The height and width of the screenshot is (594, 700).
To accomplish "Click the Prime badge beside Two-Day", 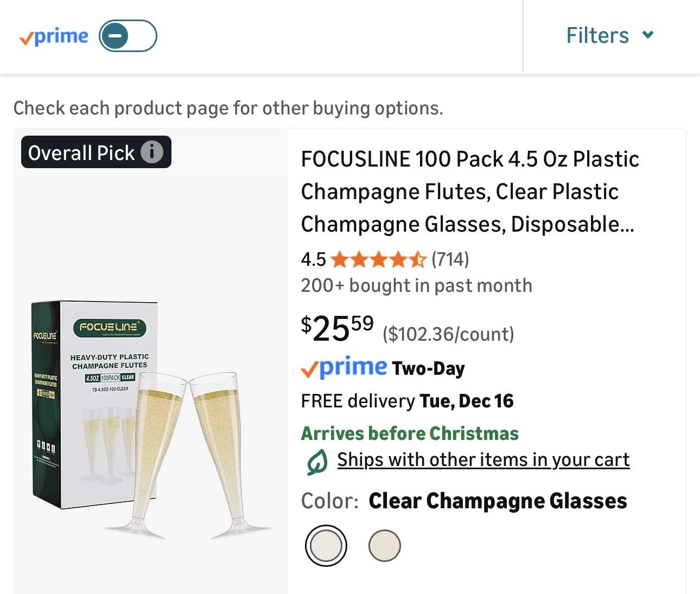I will pyautogui.click(x=344, y=368).
